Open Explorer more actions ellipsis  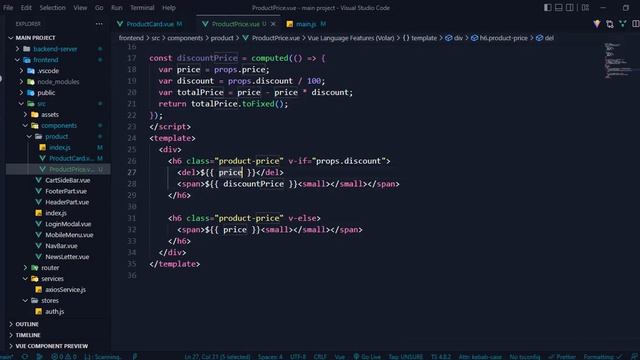click(99, 24)
